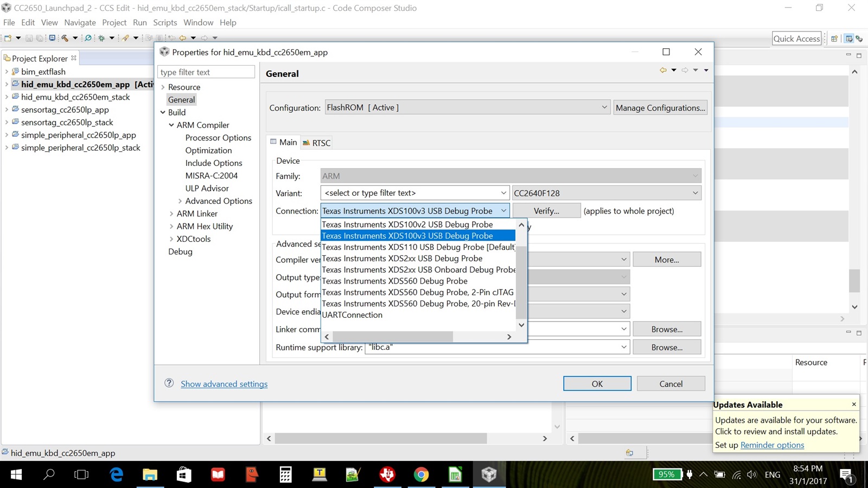Click the dialog's back navigation arrow

[663, 70]
